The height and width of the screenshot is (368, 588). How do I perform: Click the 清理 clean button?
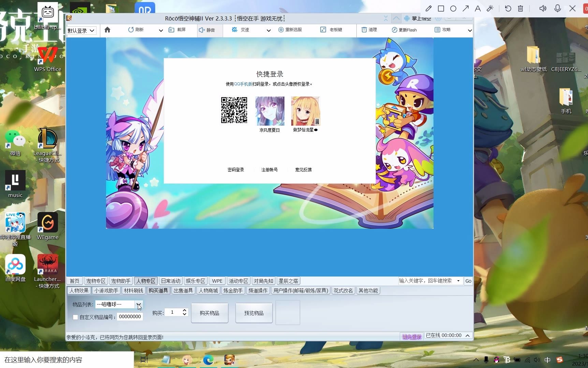point(369,30)
